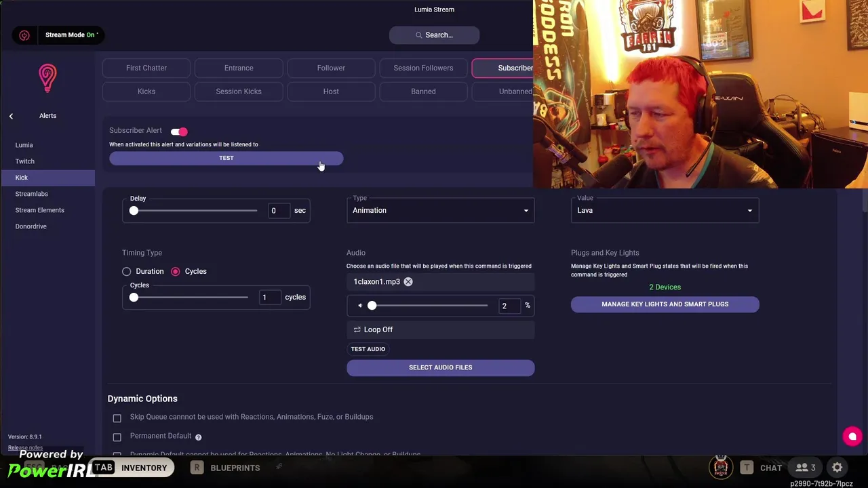Click the Loop Off repeat icon

point(357,329)
